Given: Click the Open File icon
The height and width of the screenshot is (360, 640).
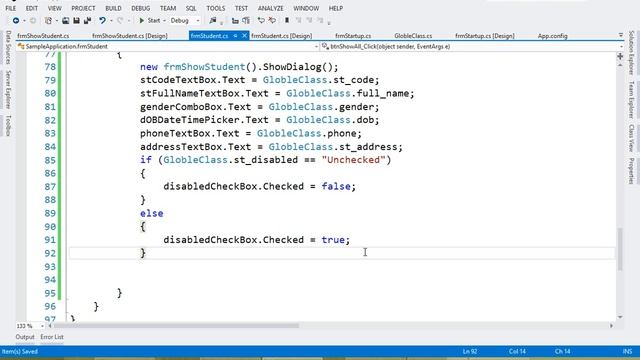Looking at the screenshot, I should click(x=65, y=20).
